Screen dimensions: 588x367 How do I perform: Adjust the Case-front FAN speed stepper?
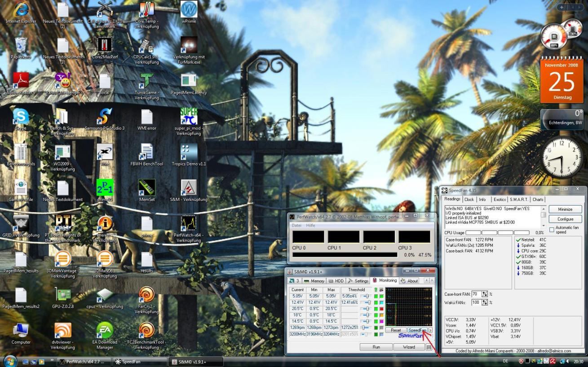(x=484, y=294)
